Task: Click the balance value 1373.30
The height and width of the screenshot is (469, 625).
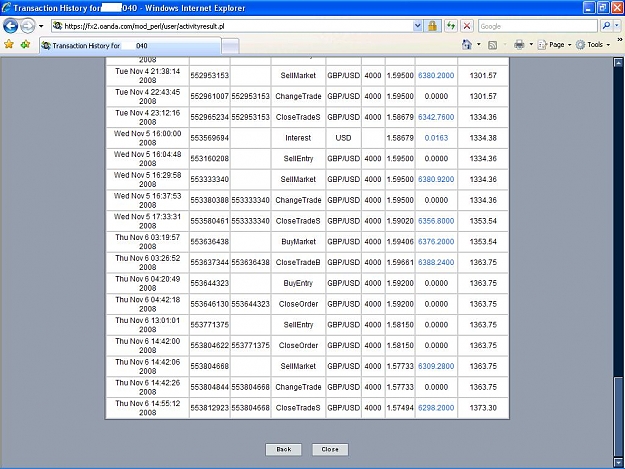Action: pos(483,408)
